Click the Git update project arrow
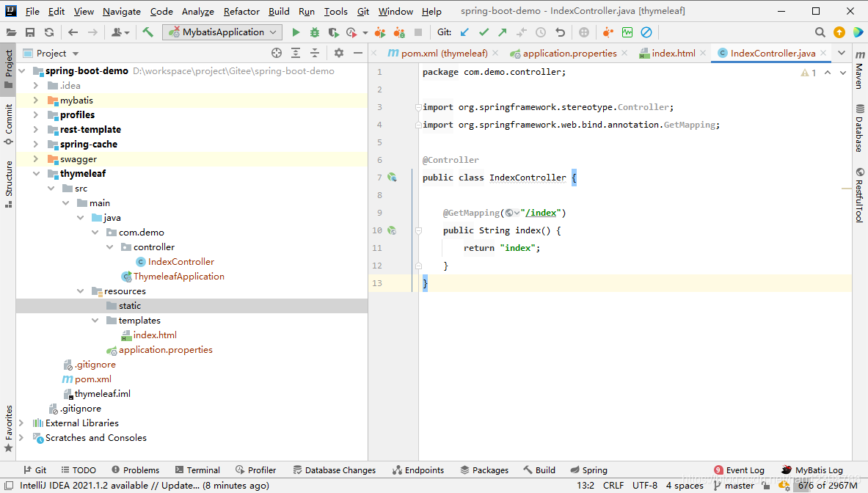868x493 pixels. point(464,32)
